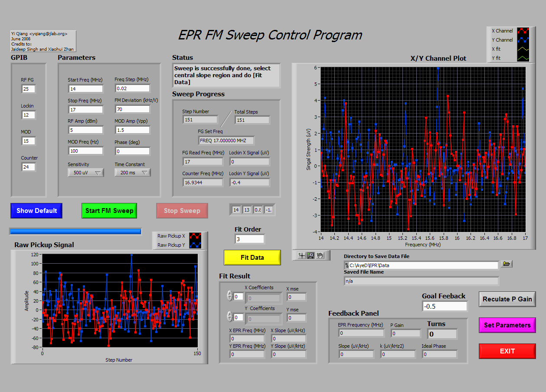Click the blue sweep progress bar
546x392 pixels.
[75, 231]
